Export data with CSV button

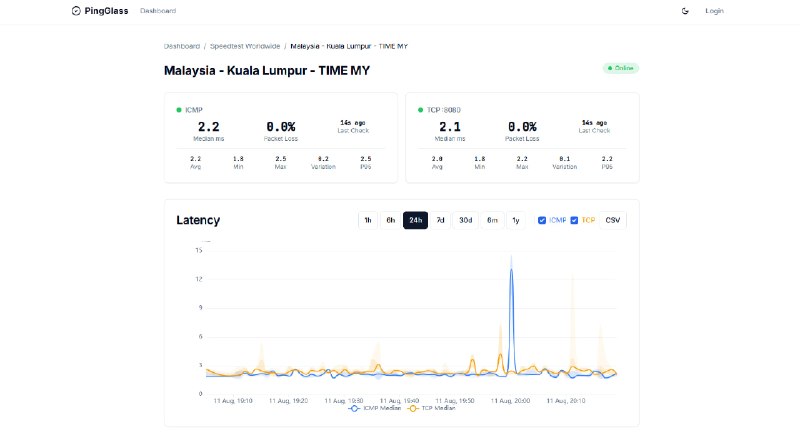(613, 220)
